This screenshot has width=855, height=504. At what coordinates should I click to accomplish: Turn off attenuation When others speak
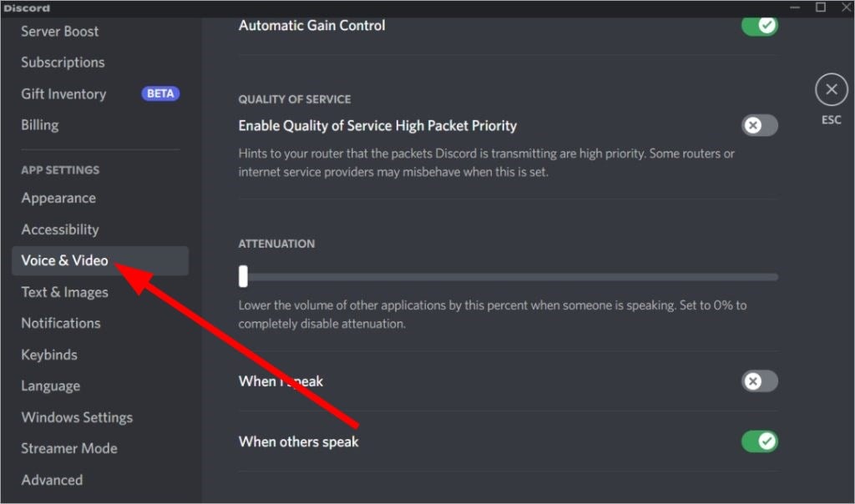point(760,441)
